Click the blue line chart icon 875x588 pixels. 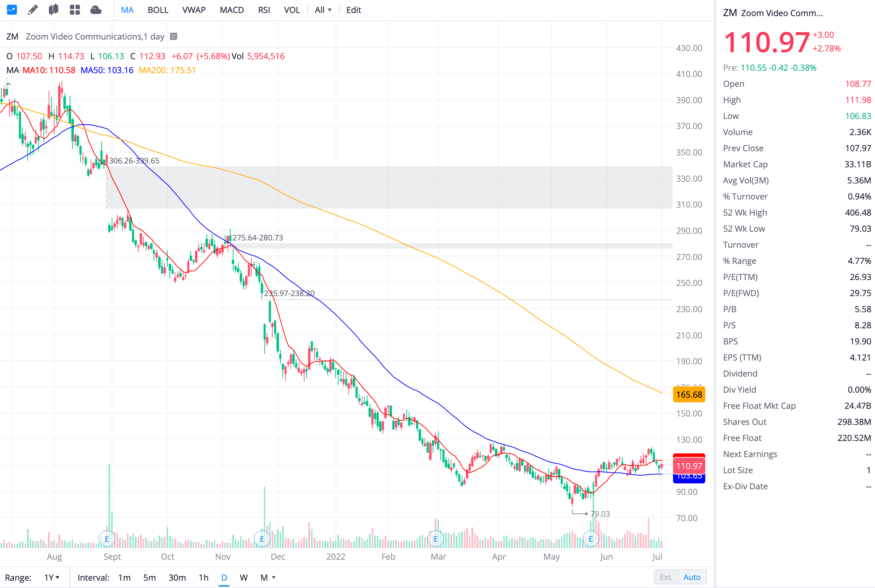12,10
